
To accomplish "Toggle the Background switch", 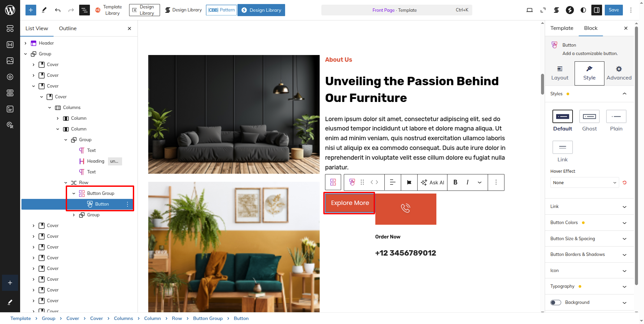I will [x=556, y=303].
